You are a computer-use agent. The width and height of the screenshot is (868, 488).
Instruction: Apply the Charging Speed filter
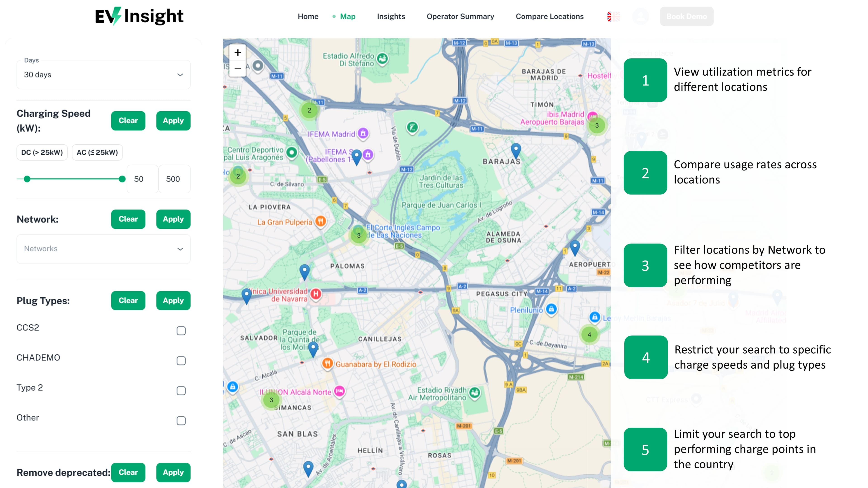click(173, 121)
